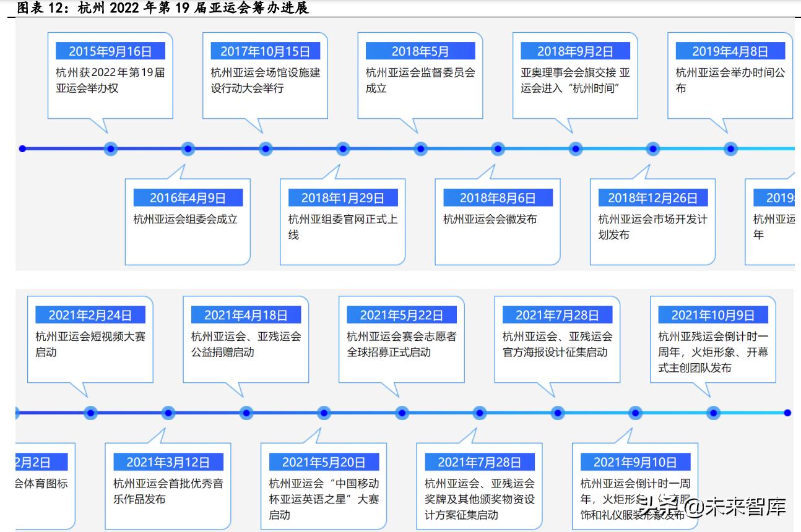Click the final node on lower timeline
The image size is (801, 532).
point(787,412)
